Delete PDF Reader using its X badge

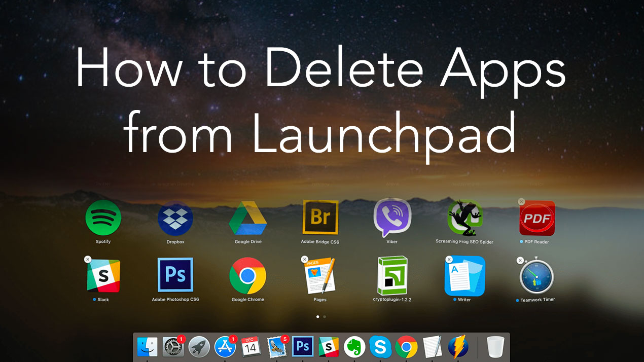[521, 202]
